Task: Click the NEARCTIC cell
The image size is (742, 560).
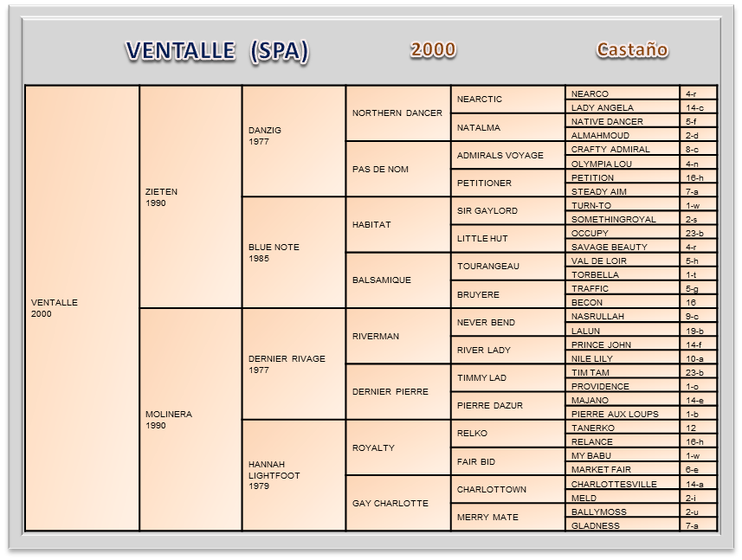Action: pos(507,100)
